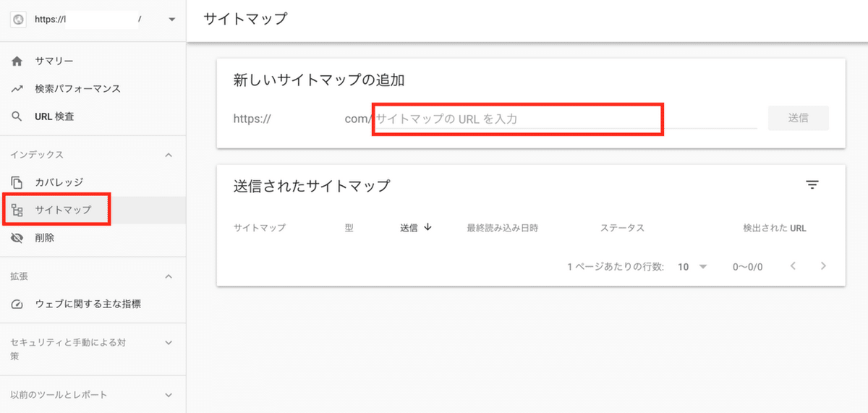Collapse the インデックス section
Image resolution: width=868 pixels, height=413 pixels.
coord(169,155)
